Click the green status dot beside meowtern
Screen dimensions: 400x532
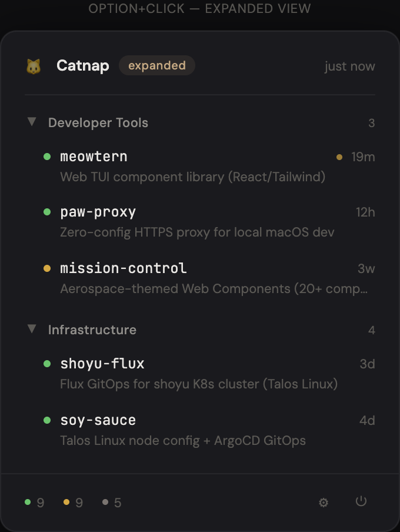[47, 157]
